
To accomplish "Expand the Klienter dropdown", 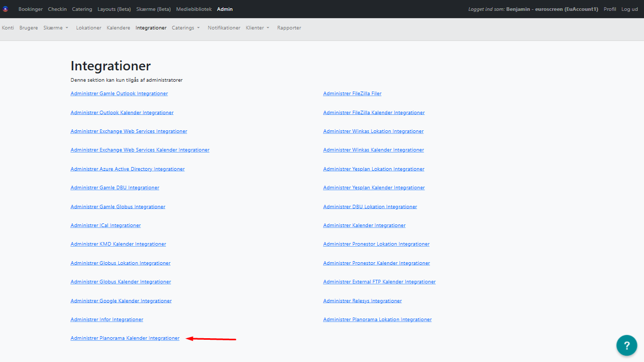I will coord(258,28).
